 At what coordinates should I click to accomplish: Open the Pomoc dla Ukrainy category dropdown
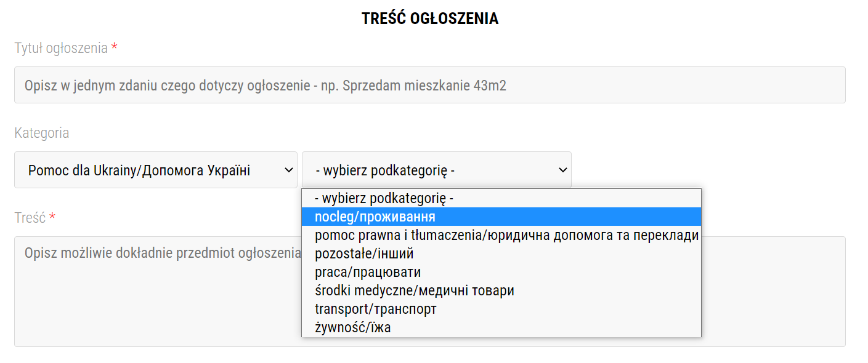pos(156,170)
